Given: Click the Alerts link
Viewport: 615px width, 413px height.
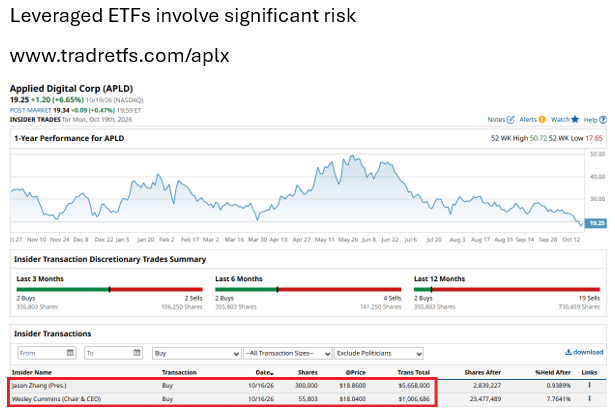Looking at the screenshot, I should point(528,120).
